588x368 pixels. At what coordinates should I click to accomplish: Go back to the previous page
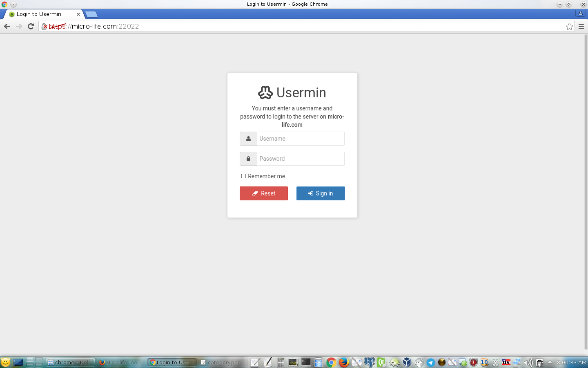click(x=7, y=26)
